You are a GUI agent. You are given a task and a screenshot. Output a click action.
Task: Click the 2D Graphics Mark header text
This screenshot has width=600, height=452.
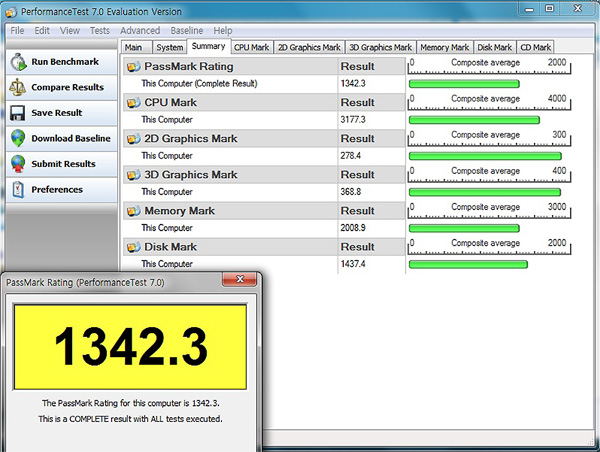191,139
